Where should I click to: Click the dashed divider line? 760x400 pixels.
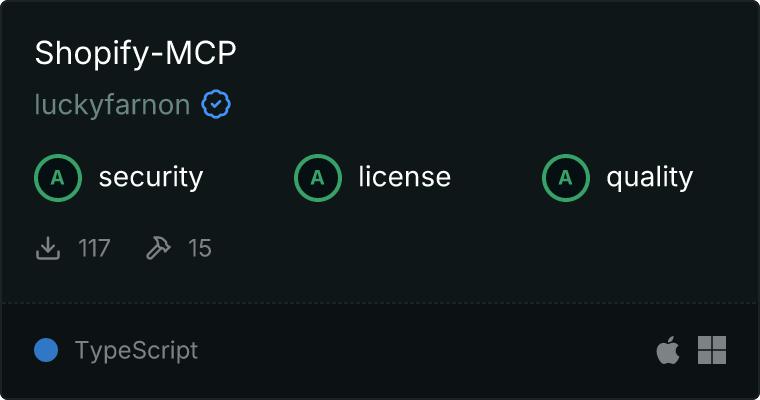[380, 303]
